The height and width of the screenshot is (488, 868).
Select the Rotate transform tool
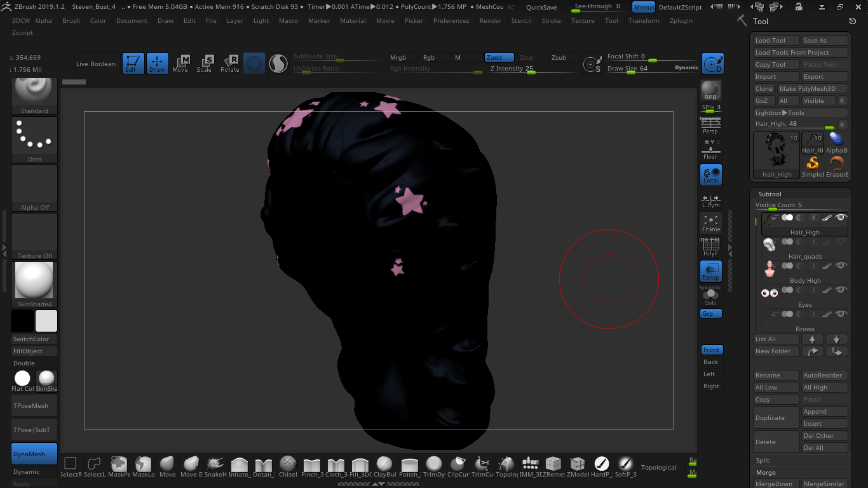coord(229,64)
